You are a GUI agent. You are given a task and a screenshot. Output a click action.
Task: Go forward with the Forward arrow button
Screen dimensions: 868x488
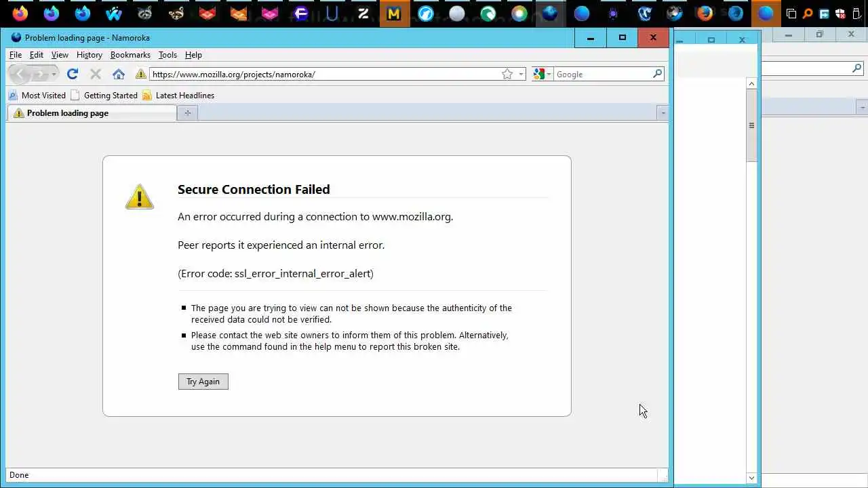point(40,74)
